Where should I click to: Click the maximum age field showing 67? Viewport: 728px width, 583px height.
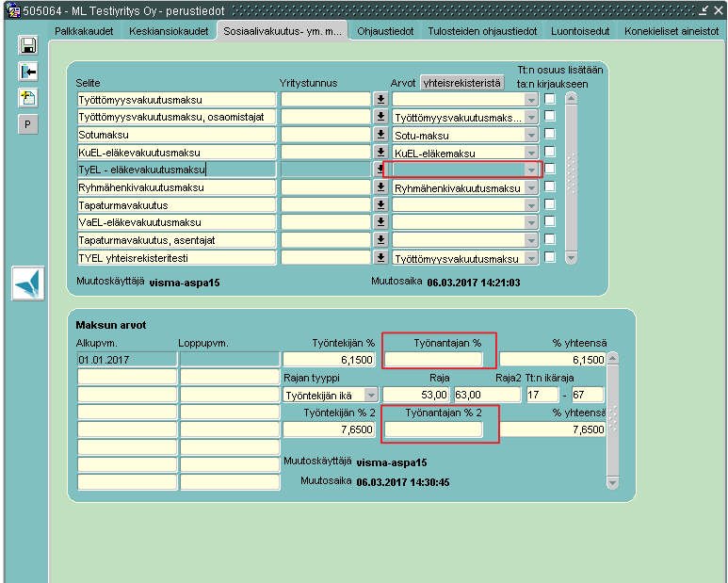click(588, 395)
